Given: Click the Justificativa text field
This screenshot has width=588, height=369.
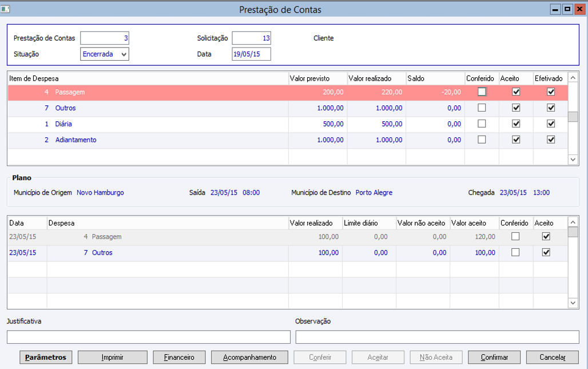Looking at the screenshot, I should click(149, 337).
